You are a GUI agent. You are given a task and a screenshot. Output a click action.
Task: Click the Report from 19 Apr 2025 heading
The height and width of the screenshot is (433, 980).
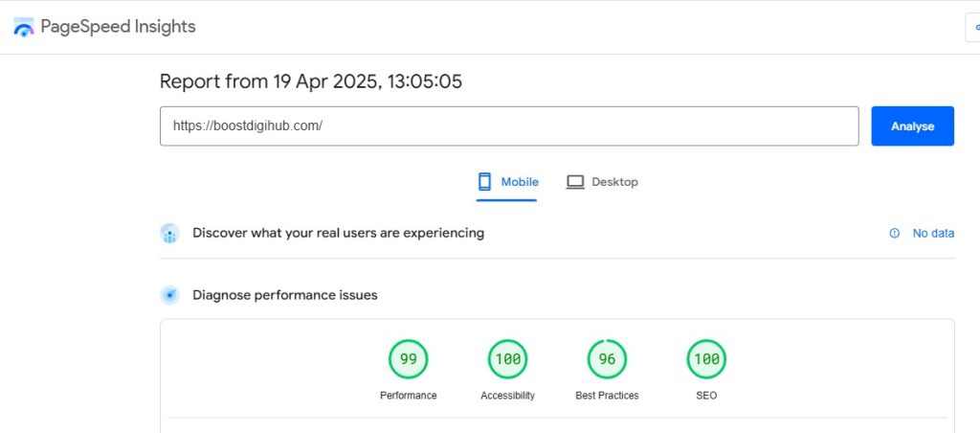coord(311,81)
